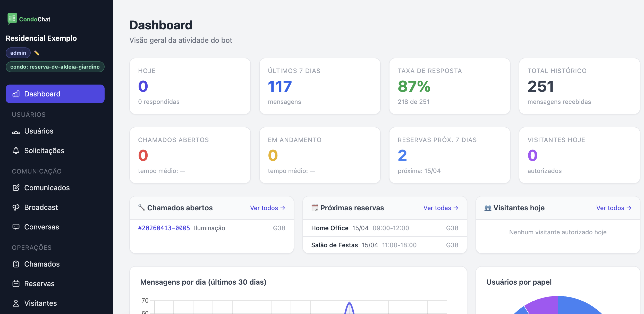The image size is (644, 314).
Task: Click the Usuários por papel chart title
Action: 519,282
